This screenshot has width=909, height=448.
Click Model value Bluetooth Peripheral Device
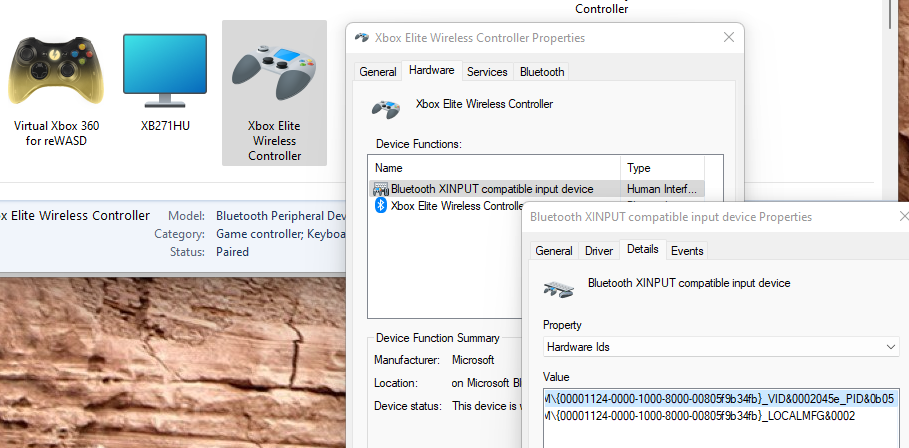(281, 216)
